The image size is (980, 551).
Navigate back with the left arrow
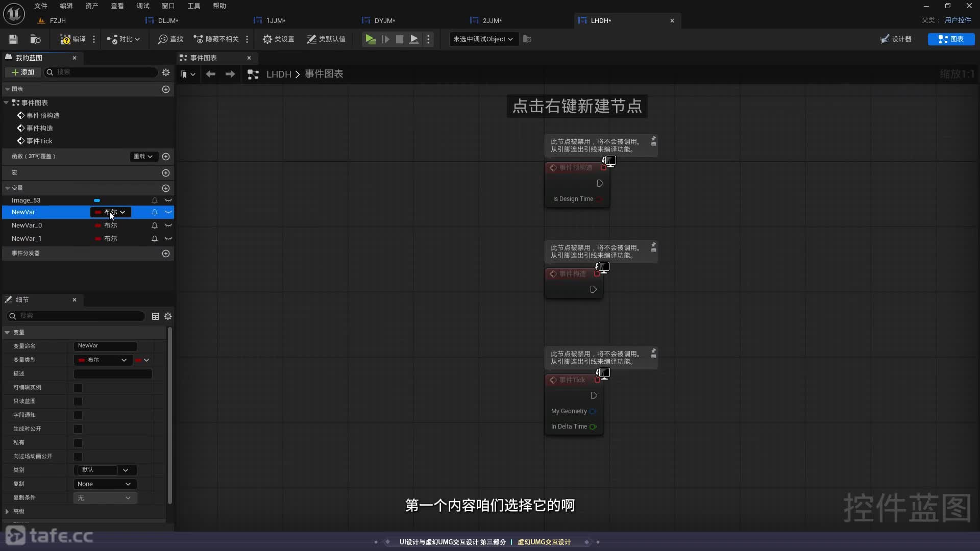pos(210,74)
